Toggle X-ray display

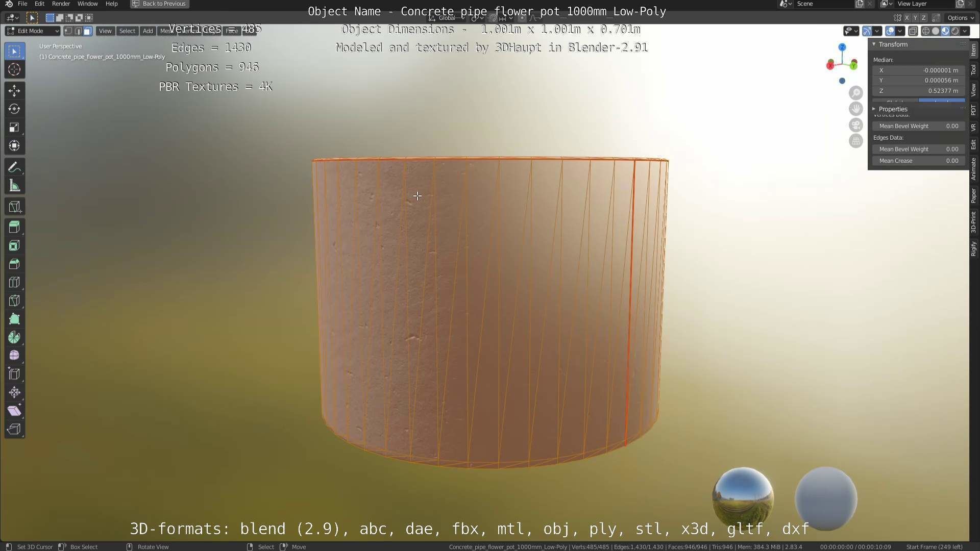pos(913,31)
